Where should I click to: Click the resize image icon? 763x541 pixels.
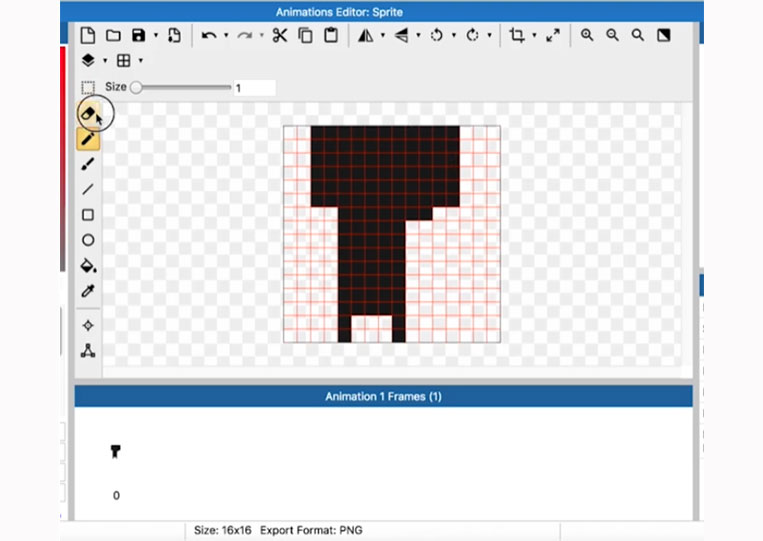(553, 35)
